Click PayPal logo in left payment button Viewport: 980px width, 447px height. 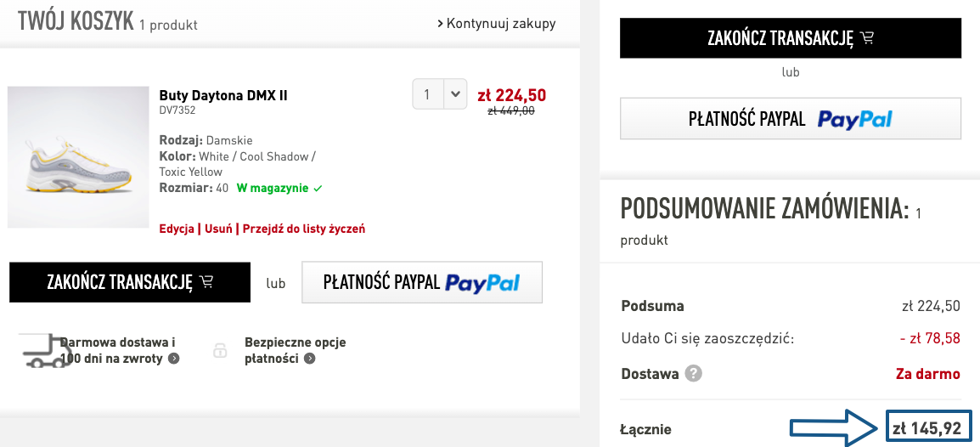pos(482,283)
